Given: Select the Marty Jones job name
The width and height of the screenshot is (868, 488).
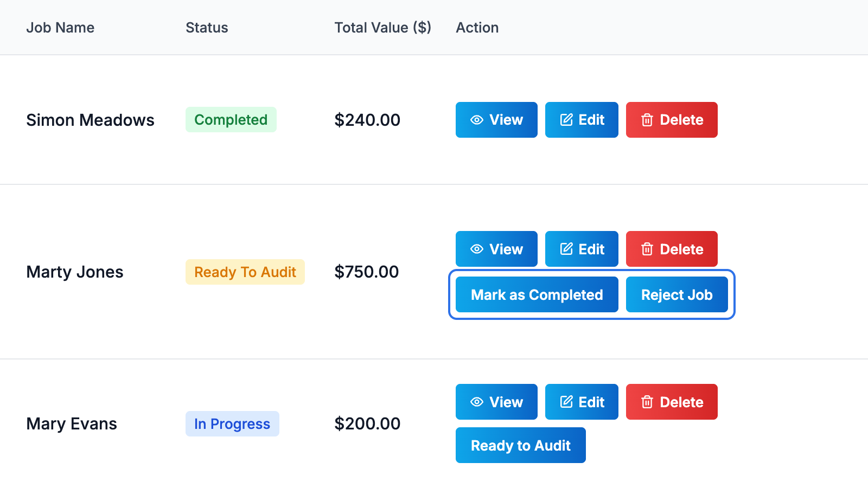Looking at the screenshot, I should point(75,272).
